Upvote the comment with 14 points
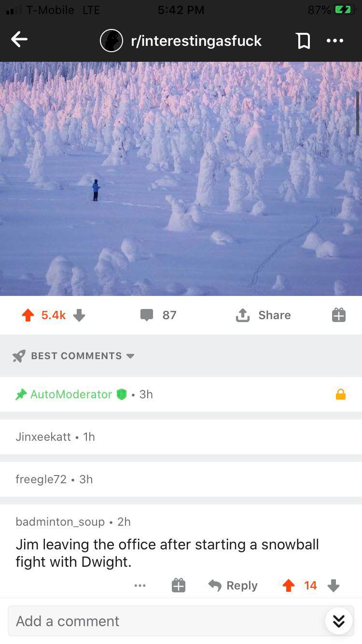The width and height of the screenshot is (362, 644). point(289,586)
